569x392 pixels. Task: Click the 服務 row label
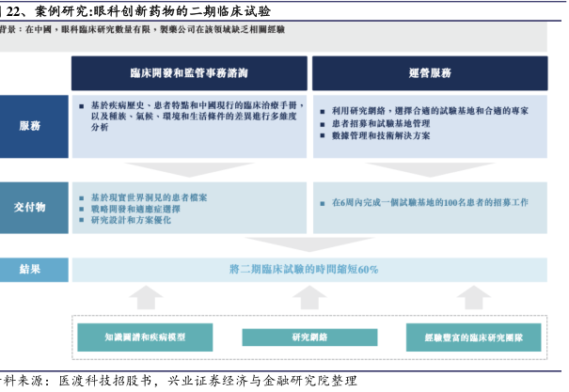[x=30, y=125]
